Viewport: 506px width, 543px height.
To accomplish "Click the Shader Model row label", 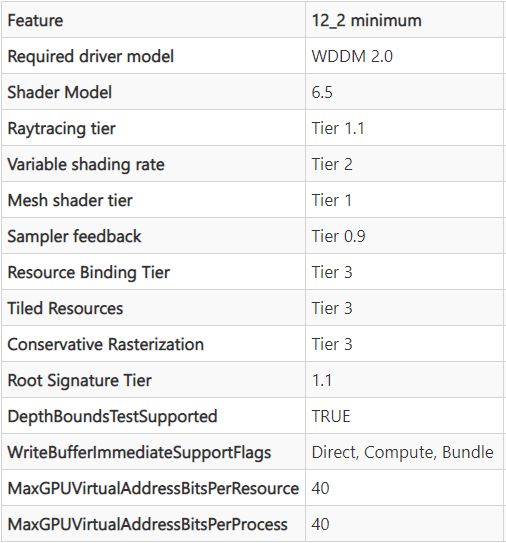I will (x=60, y=92).
